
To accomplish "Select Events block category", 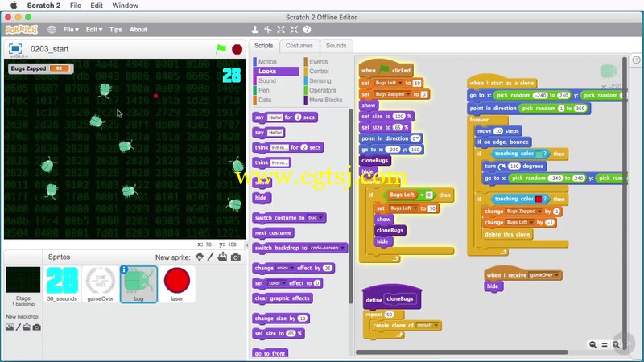I will pos(318,62).
